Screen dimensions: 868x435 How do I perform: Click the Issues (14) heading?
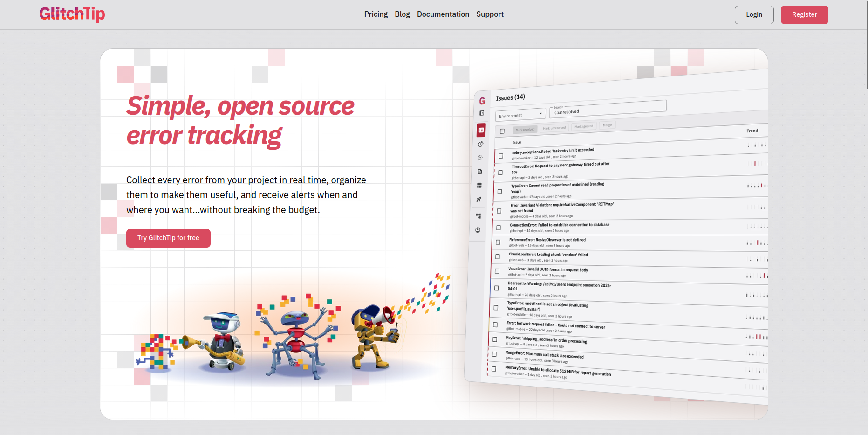pyautogui.click(x=510, y=97)
